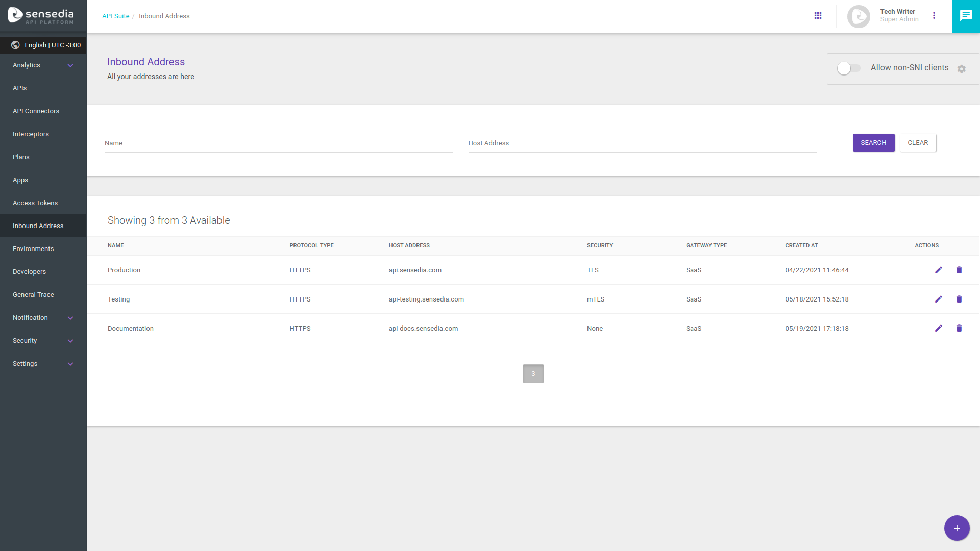Viewport: 980px width, 551px height.
Task: Open the messages panel
Action: click(x=966, y=15)
